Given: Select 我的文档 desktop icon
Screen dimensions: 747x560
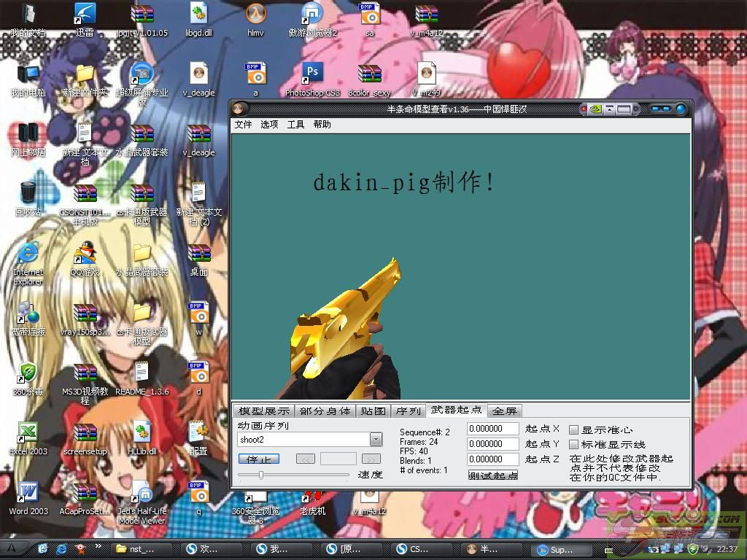Looking at the screenshot, I should point(28,19).
